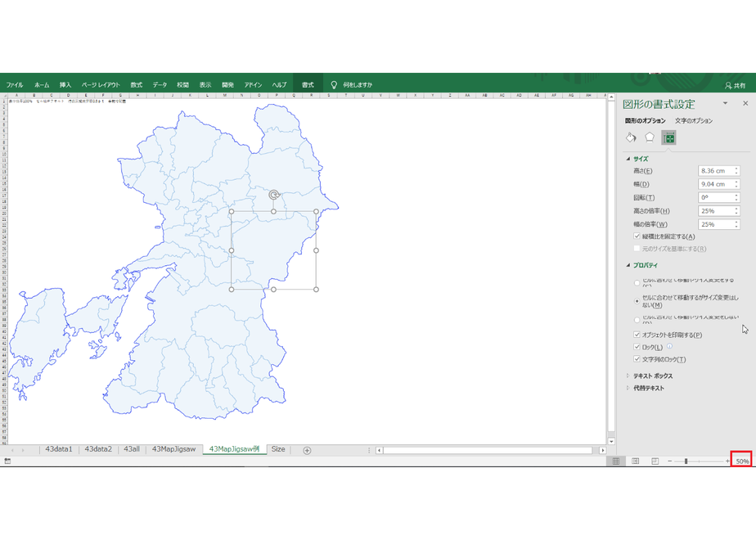Open the 挿入 ribbon tab
The height and width of the screenshot is (540, 756).
(65, 85)
